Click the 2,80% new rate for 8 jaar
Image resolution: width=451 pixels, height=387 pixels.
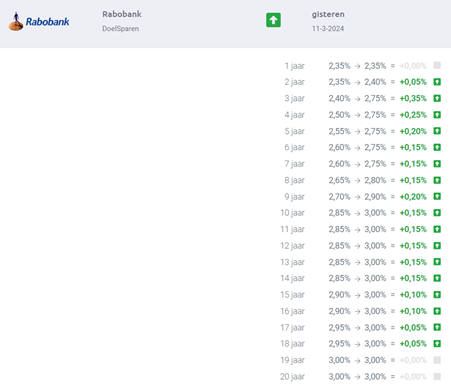click(375, 180)
